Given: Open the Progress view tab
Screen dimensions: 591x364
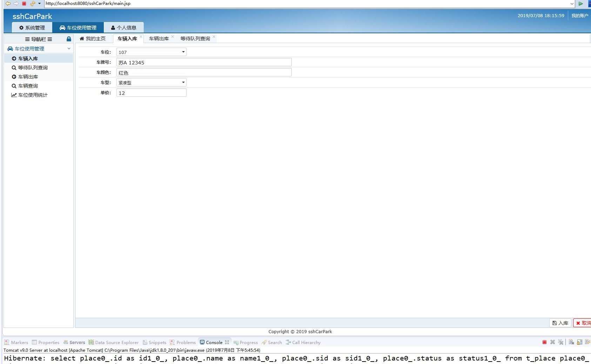Looking at the screenshot, I should tap(246, 342).
